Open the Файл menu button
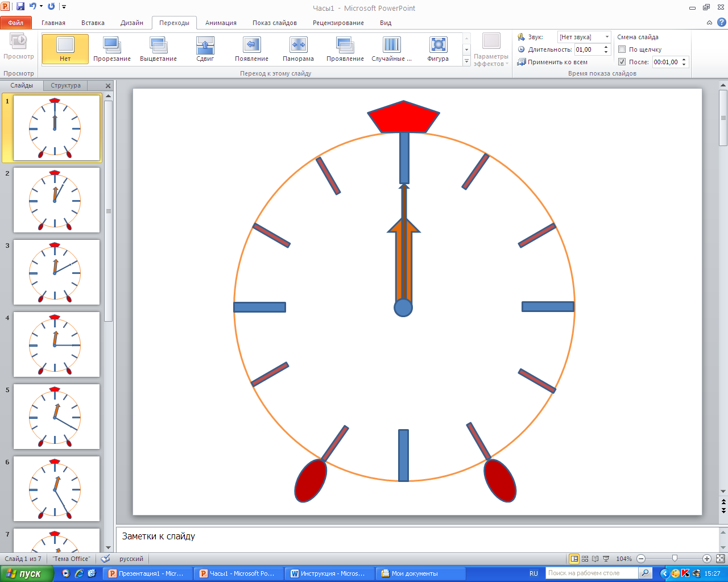Image resolution: width=728 pixels, height=582 pixels. coord(16,23)
